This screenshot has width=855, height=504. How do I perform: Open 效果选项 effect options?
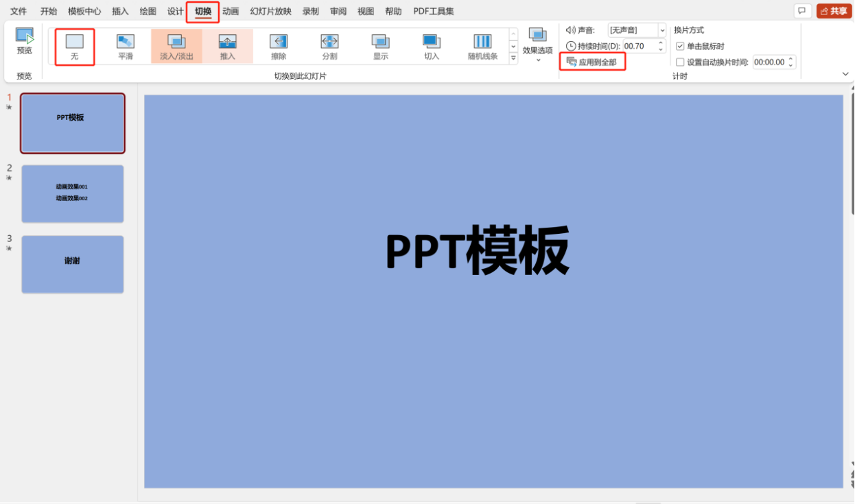point(537,45)
